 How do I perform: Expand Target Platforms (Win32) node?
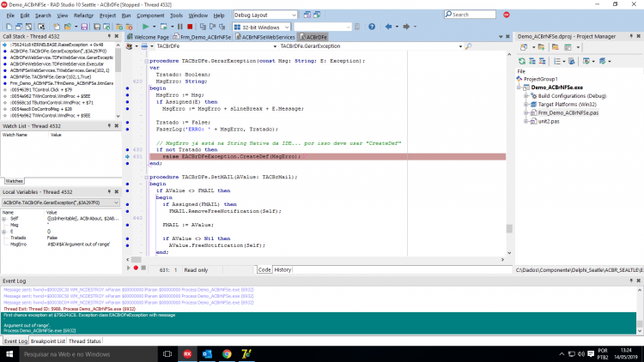[526, 105]
